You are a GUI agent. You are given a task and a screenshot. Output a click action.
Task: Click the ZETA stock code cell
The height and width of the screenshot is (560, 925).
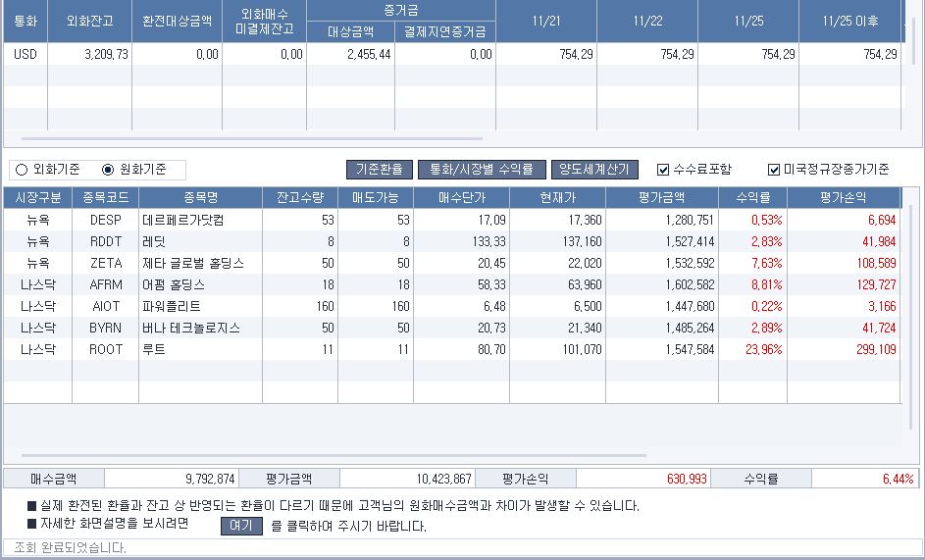[x=105, y=263]
